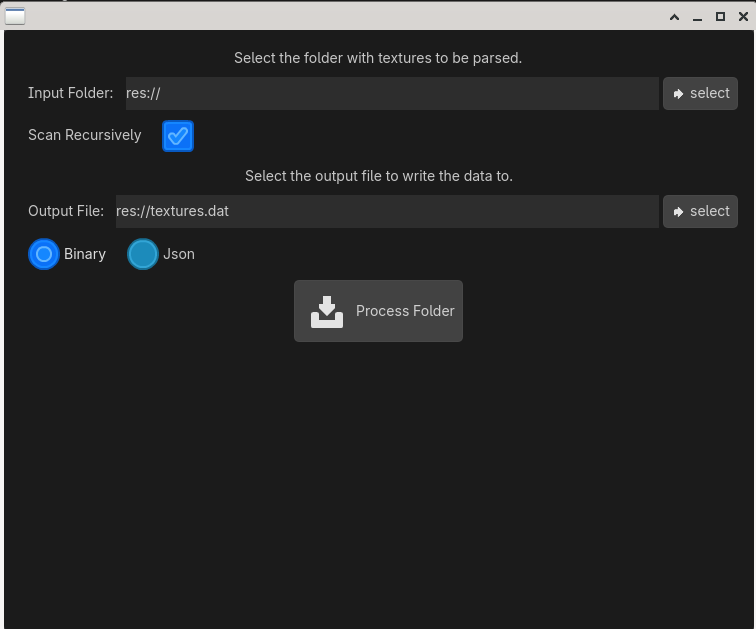
Task: Click arrow icon on Input Folder select button
Action: [679, 93]
